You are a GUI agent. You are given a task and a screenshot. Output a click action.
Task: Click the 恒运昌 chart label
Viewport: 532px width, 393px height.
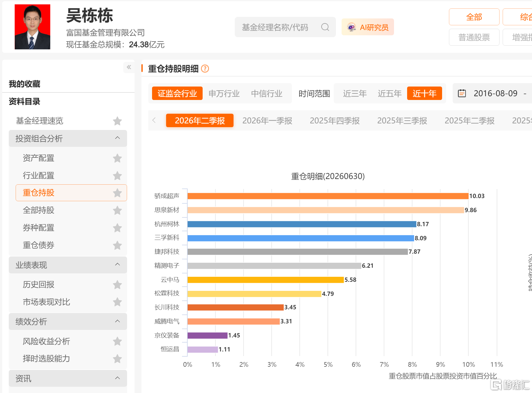click(170, 349)
